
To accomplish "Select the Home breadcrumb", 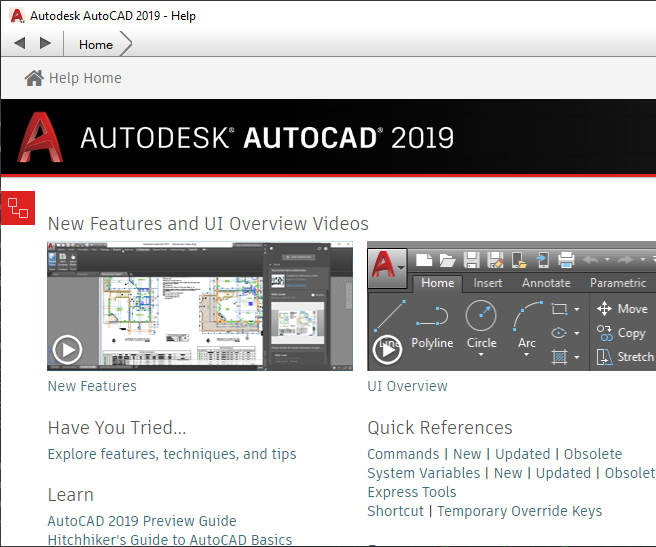I will click(x=96, y=45).
